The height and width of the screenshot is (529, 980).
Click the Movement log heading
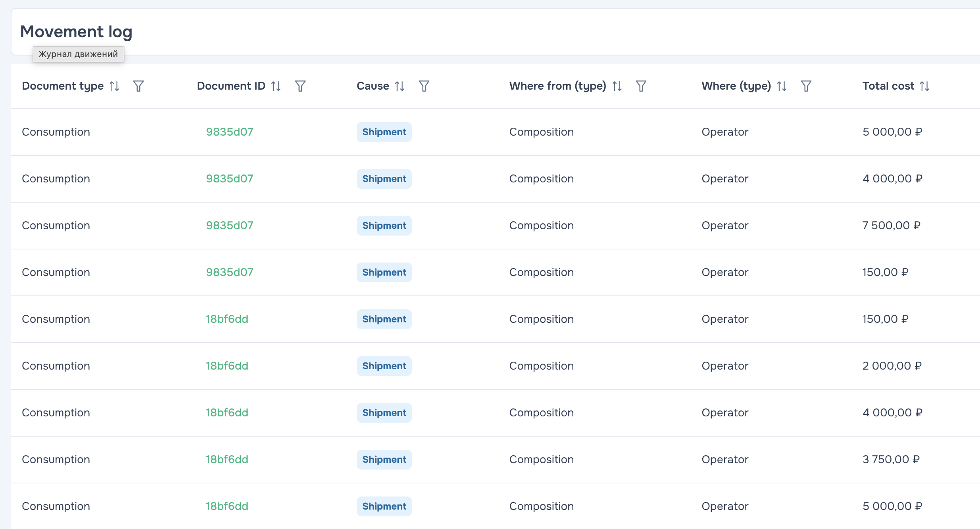[x=76, y=32]
